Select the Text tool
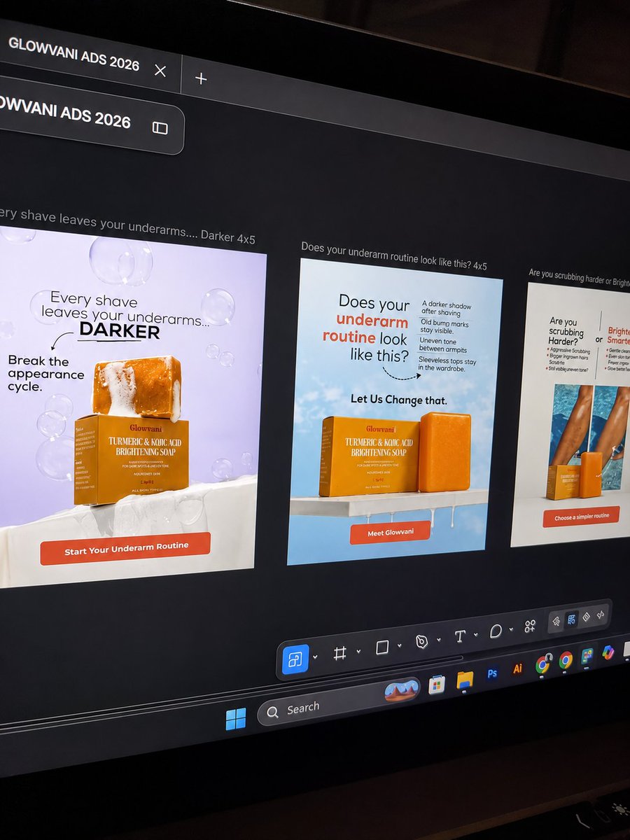Viewport: 630px width, 840px height. pyautogui.click(x=460, y=636)
